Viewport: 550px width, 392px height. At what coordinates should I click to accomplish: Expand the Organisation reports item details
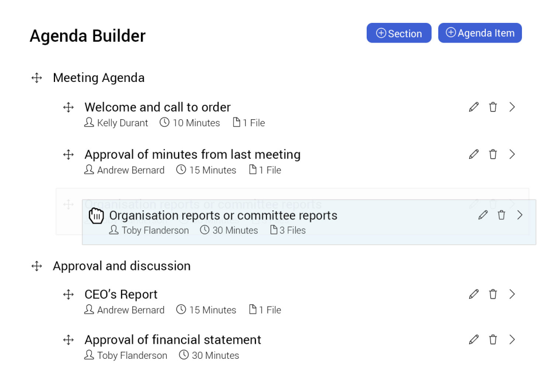(520, 215)
